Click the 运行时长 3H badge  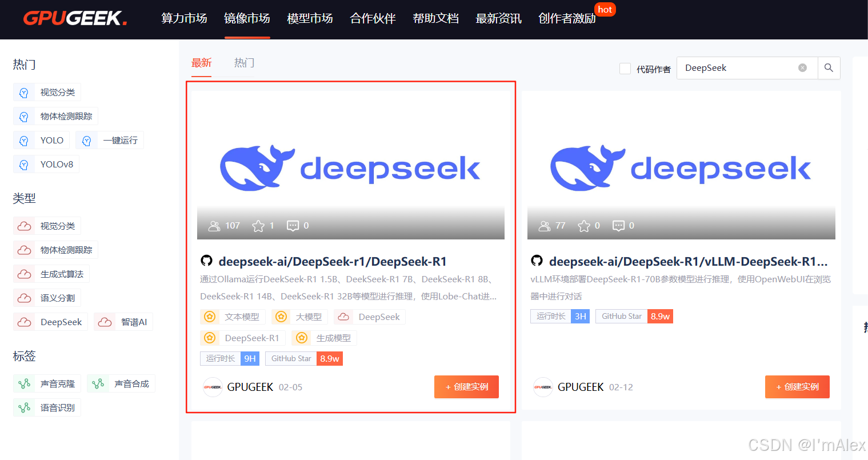tap(560, 316)
